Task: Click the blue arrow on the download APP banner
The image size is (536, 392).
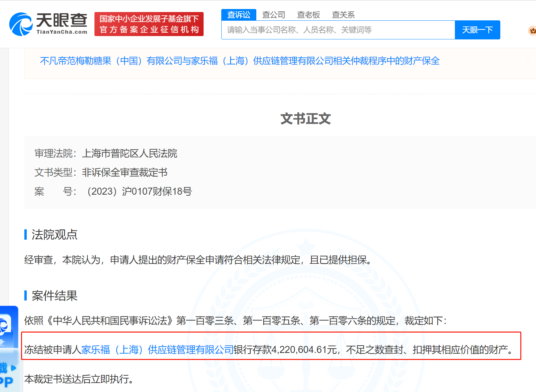Action: click(14, 368)
